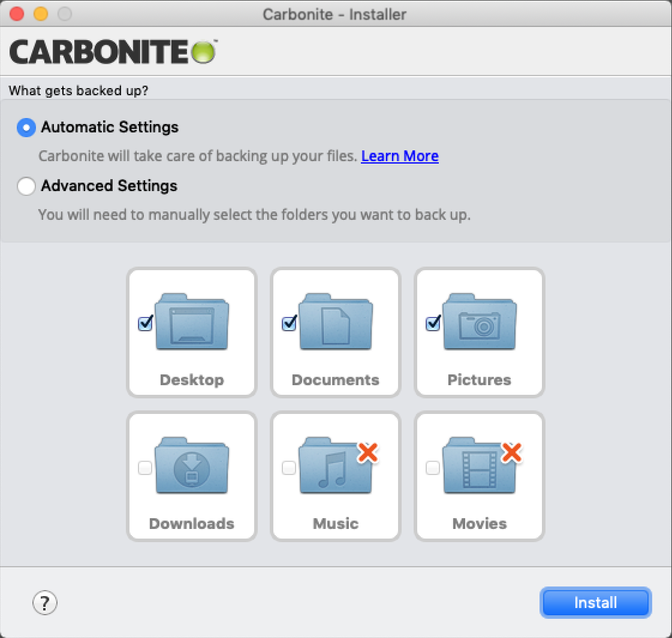Screen dimensions: 672x638
Task: Select the Automatic Settings radio button
Action: pyautogui.click(x=26, y=128)
